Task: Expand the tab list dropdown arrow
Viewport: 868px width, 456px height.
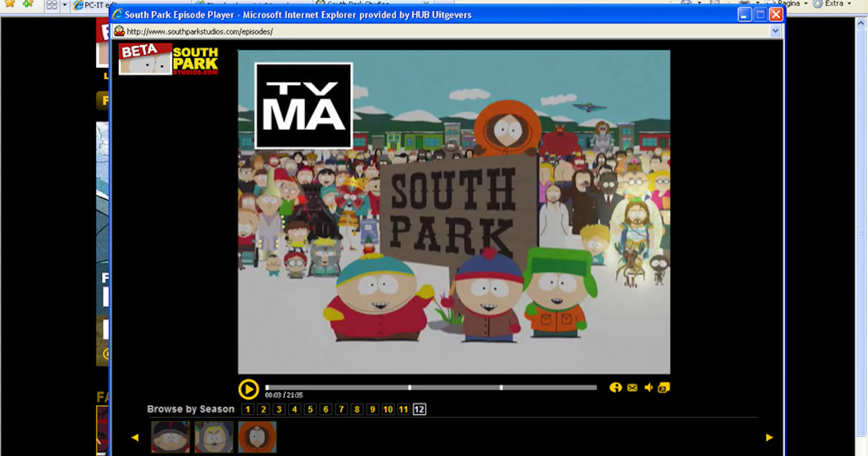Action: click(x=64, y=5)
